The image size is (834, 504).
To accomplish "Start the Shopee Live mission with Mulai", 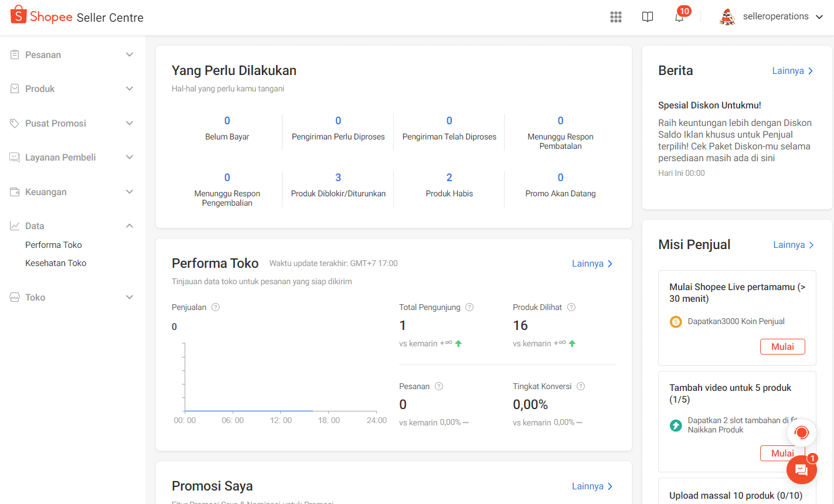I will tap(782, 346).
